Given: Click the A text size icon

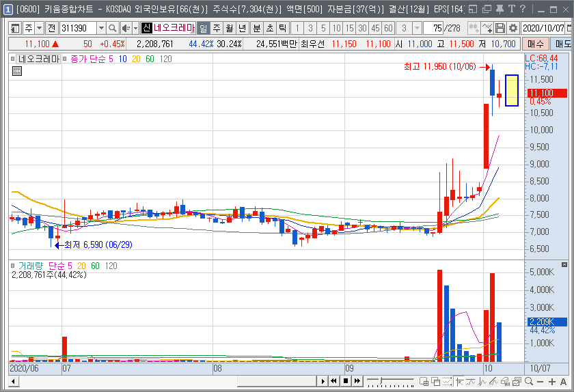Looking at the screenshot, I should tap(564, 382).
